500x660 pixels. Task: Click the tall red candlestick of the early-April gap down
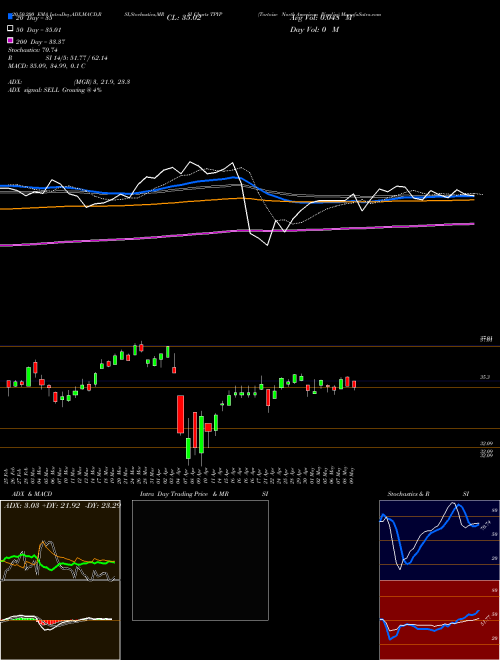(181, 414)
